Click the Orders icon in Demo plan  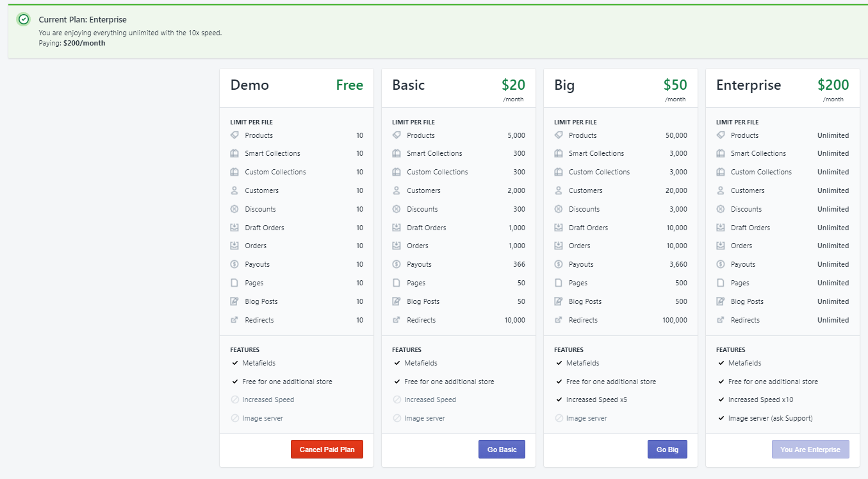point(234,246)
